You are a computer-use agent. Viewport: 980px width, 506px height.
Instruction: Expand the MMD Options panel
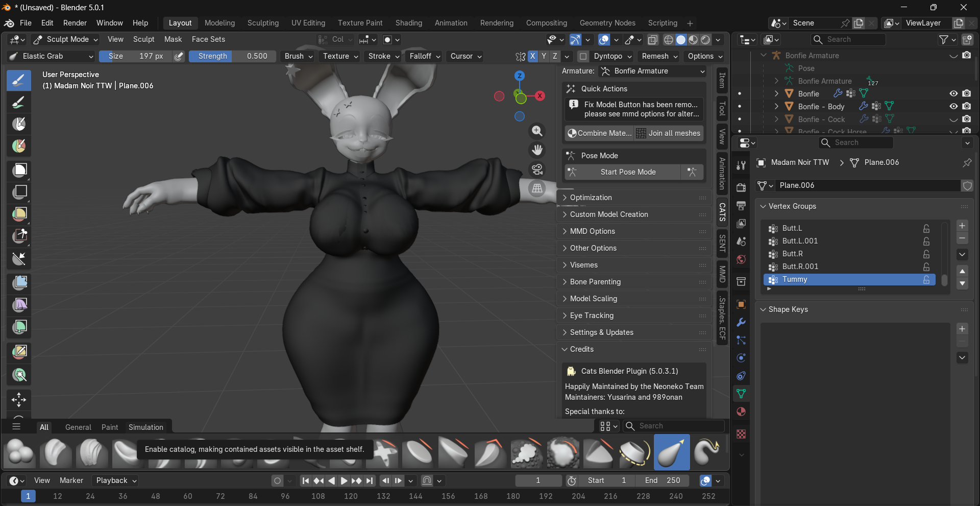point(634,231)
